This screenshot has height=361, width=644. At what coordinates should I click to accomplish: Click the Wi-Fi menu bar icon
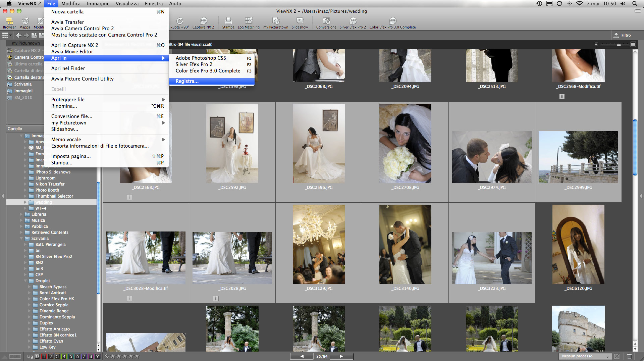pos(580,3)
